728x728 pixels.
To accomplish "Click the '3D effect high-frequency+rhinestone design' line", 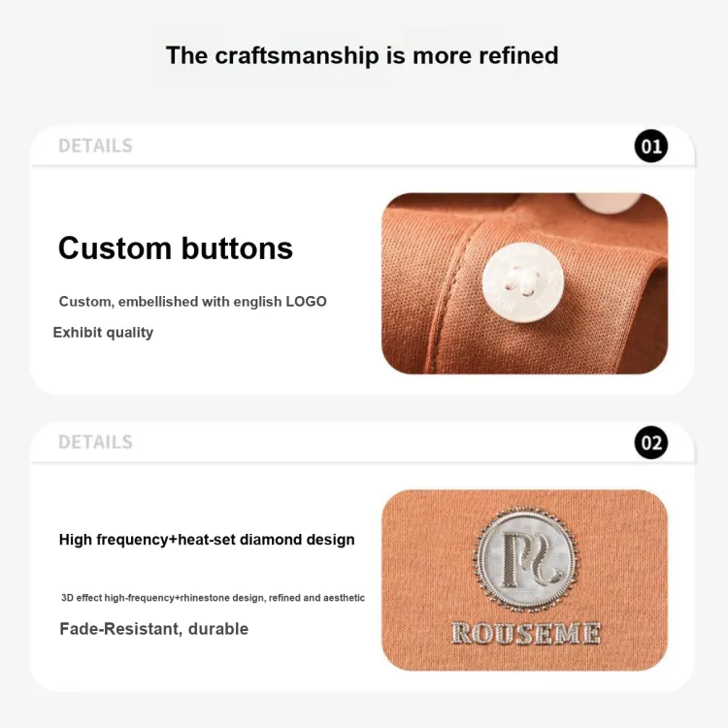I will tap(214, 598).
